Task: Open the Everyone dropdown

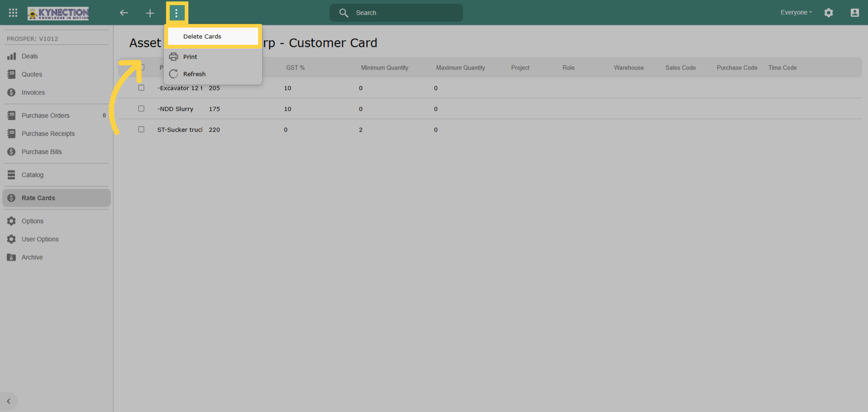Action: (796, 12)
